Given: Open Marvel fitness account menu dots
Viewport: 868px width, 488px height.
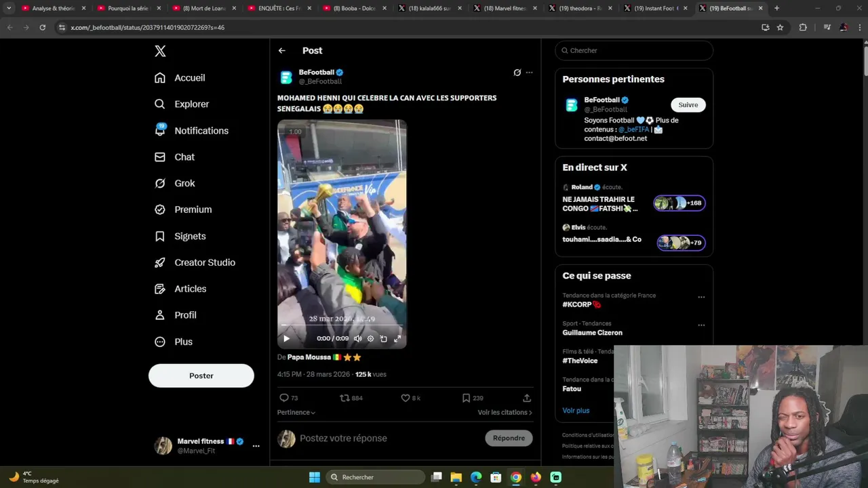Looking at the screenshot, I should coord(256,446).
